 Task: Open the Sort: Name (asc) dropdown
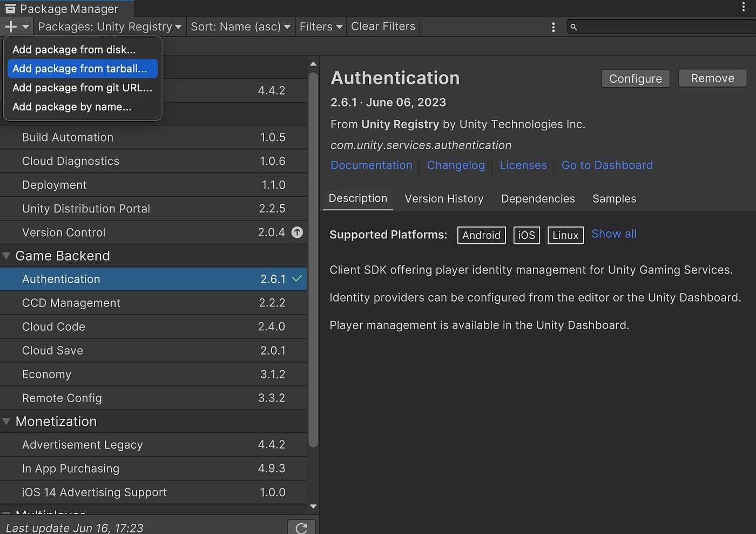240,26
